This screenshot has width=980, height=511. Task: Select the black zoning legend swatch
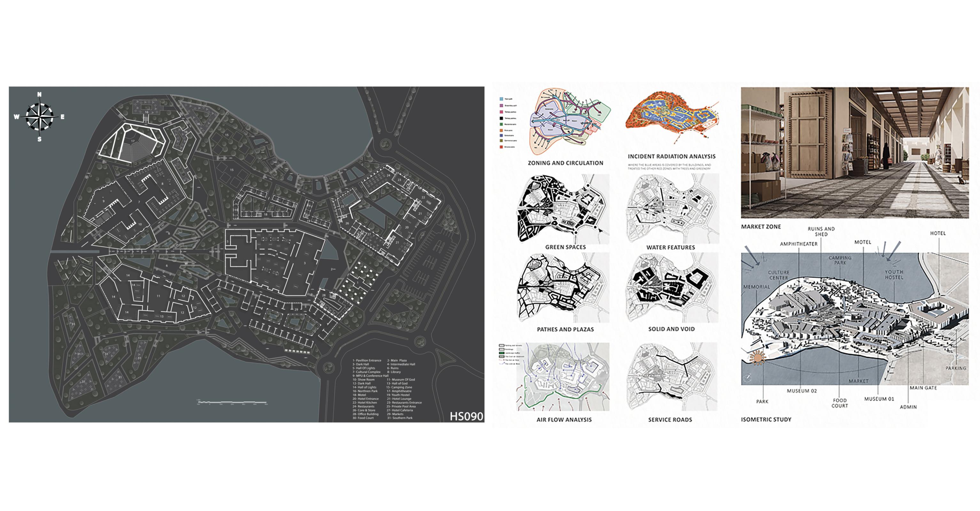point(502,118)
